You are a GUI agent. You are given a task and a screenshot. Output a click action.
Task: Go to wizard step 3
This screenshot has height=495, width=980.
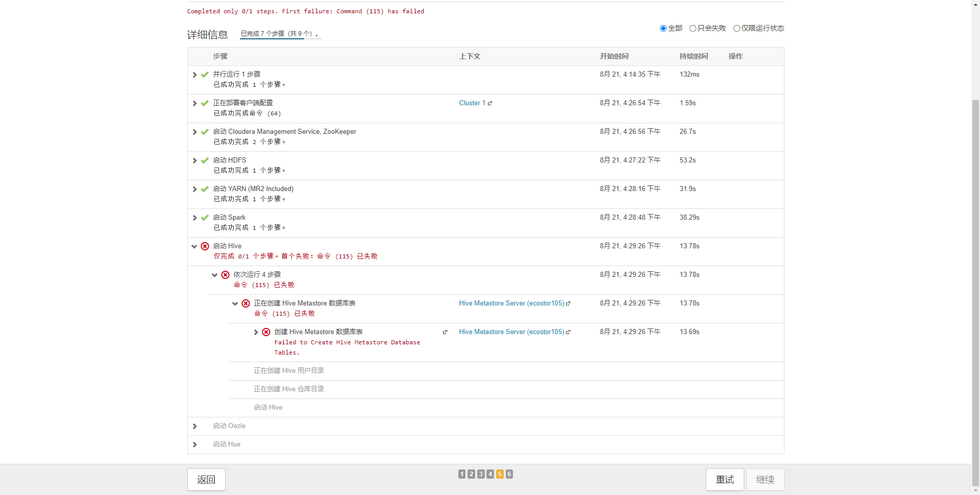[x=481, y=474]
